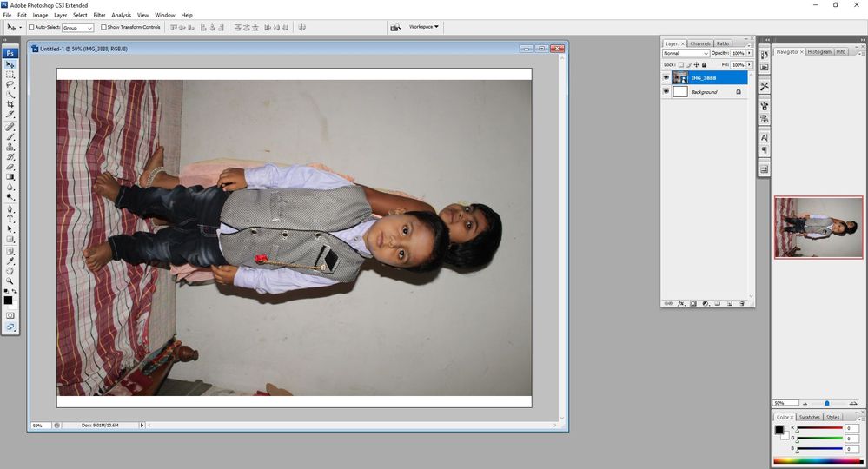
Task: Select the History Brush tool
Action: click(10, 157)
